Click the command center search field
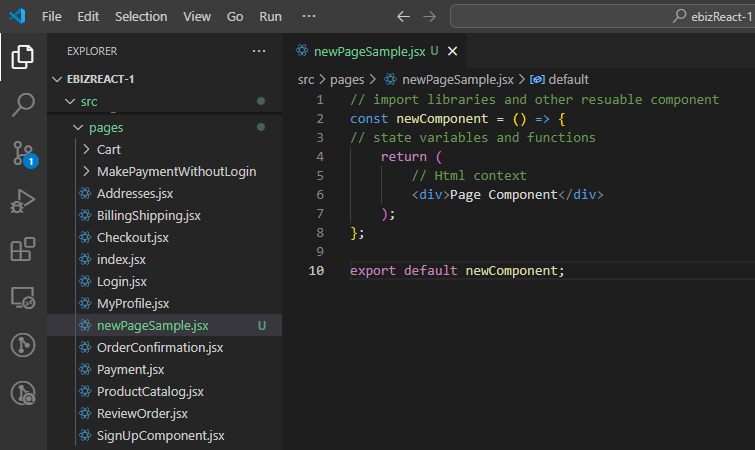Screen dimensions: 755x450 602,16
